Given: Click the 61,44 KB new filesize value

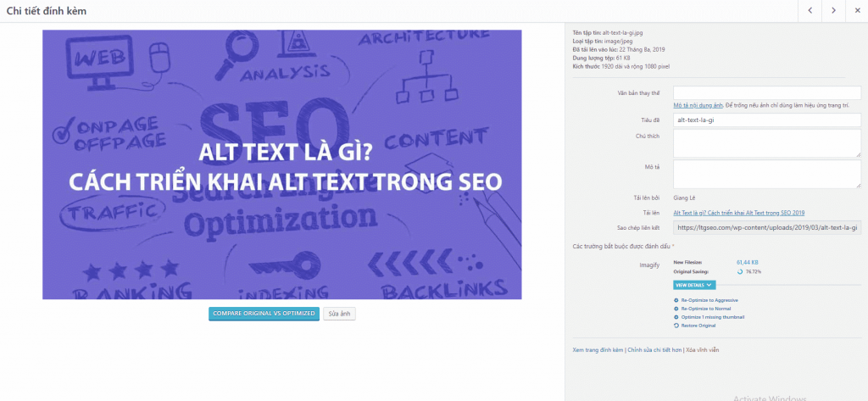Looking at the screenshot, I should [x=748, y=263].
